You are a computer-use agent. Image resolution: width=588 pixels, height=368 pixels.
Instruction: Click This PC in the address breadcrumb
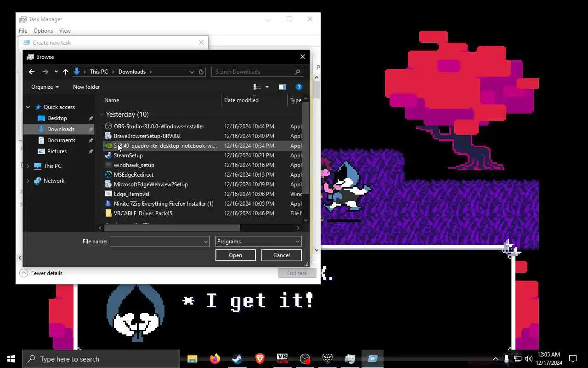tap(99, 72)
